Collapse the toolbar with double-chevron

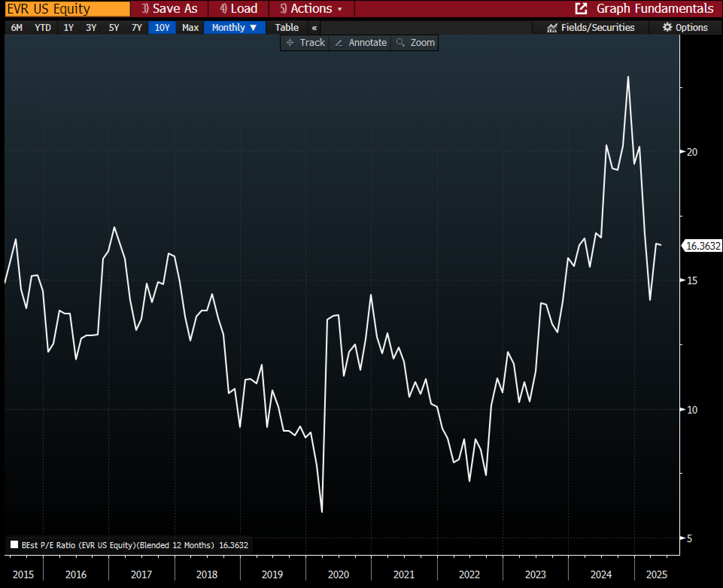[314, 28]
